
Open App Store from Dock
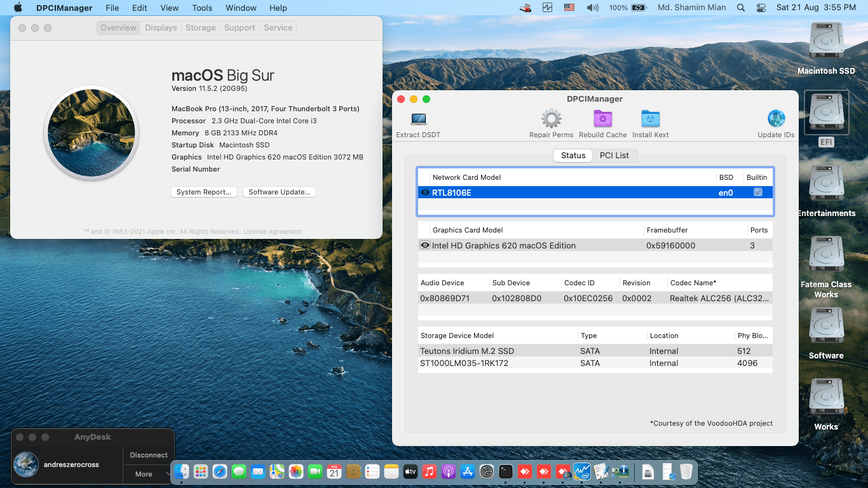point(468,471)
